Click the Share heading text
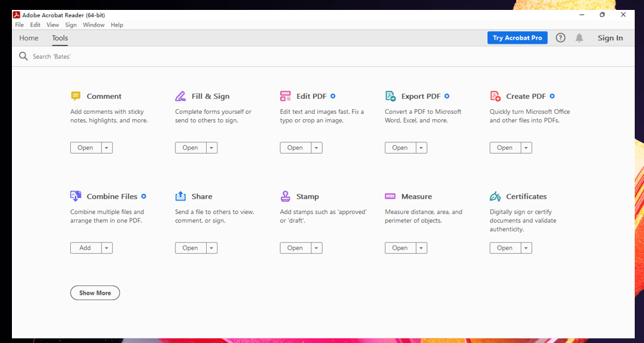The width and height of the screenshot is (644, 343). pos(201,196)
